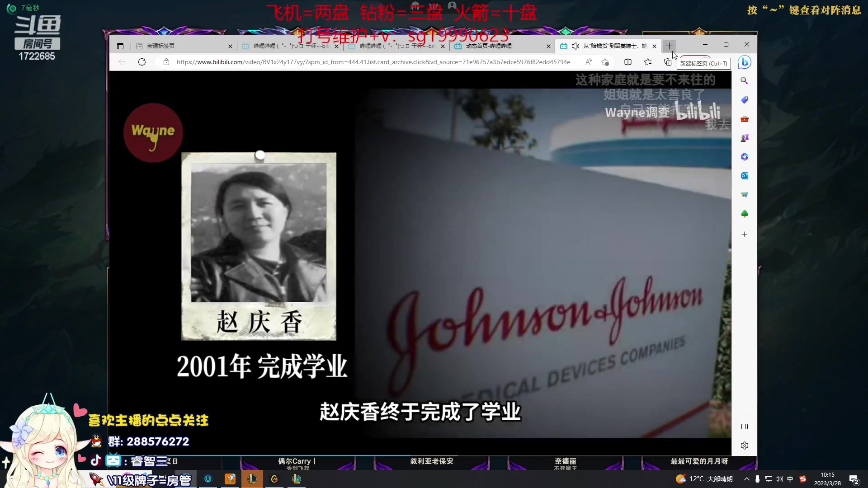Toggle Read aloud in address bar
The image size is (868, 488).
[x=588, y=62]
